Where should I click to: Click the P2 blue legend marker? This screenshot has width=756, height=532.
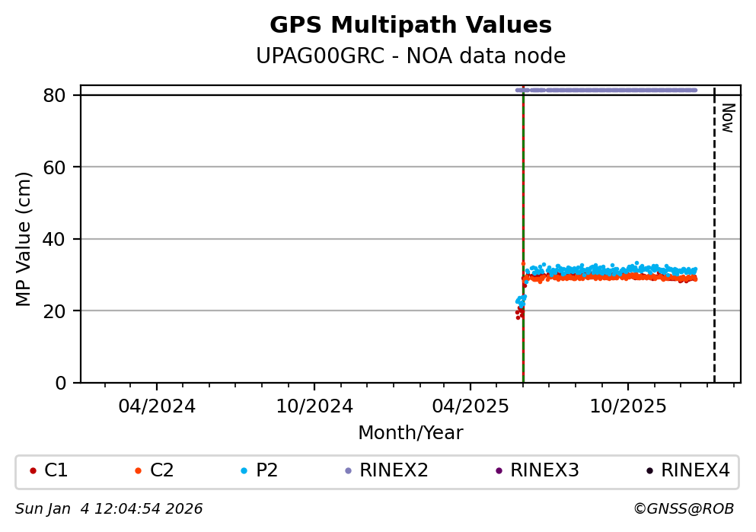point(244,471)
